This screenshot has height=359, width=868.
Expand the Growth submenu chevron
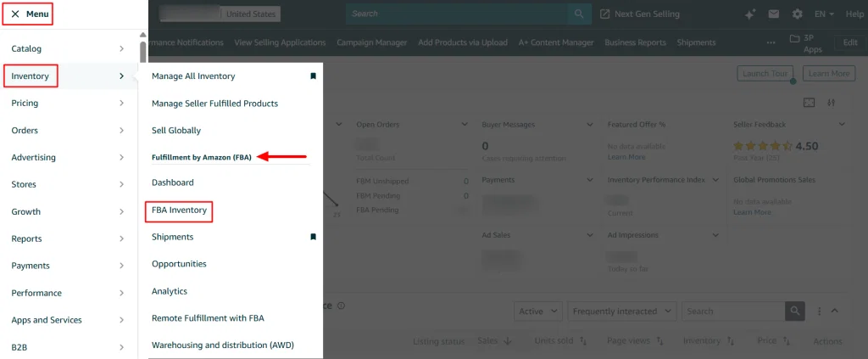tap(121, 211)
